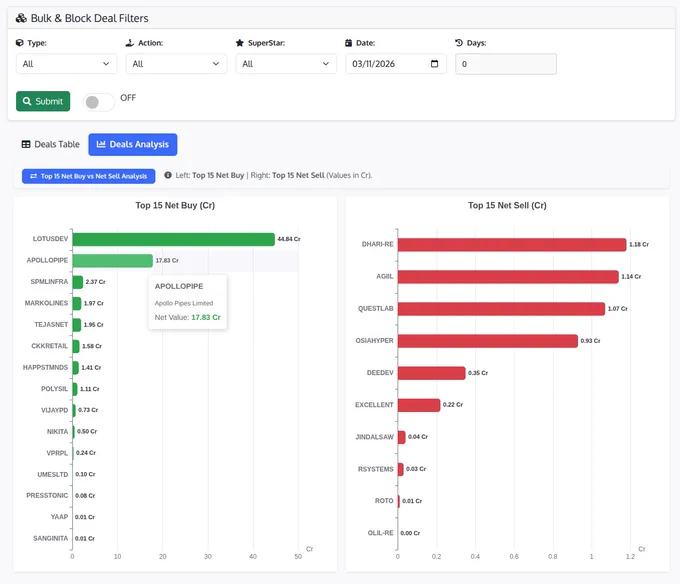Click the OSIAHYPER red bar
The width and height of the screenshot is (680, 584).
tap(487, 341)
